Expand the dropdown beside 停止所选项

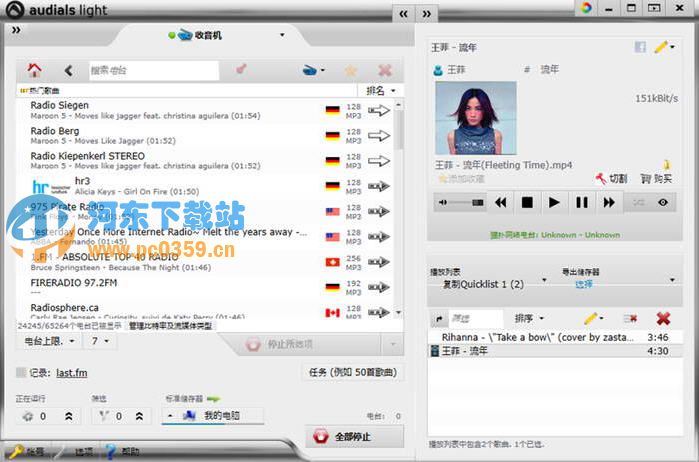pyautogui.click(x=393, y=344)
